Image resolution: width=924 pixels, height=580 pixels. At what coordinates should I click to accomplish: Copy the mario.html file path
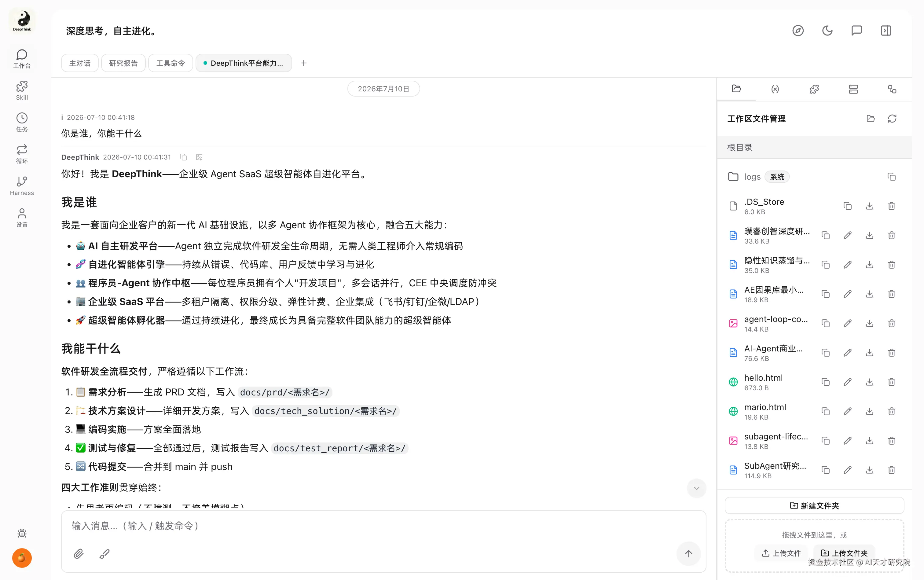pyautogui.click(x=826, y=411)
